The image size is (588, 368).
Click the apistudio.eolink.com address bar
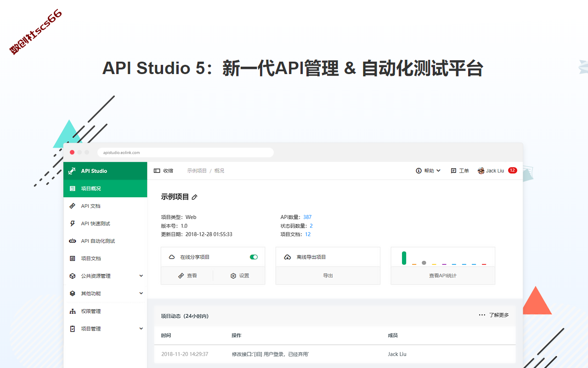tap(186, 153)
